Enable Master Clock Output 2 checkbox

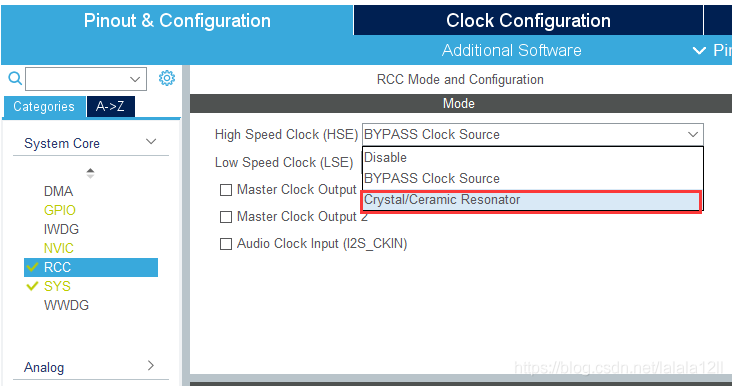point(226,217)
